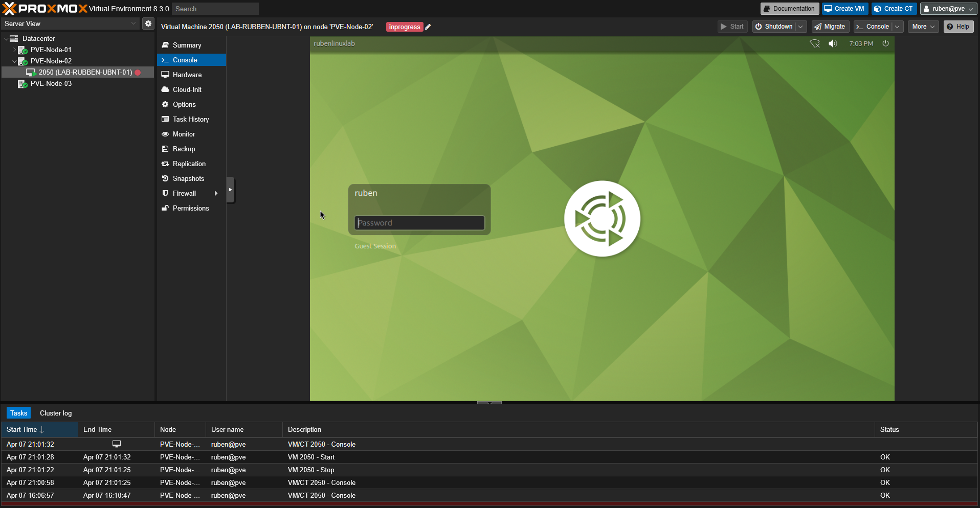Open the More dropdown menu
The width and height of the screenshot is (980, 508).
coord(923,27)
